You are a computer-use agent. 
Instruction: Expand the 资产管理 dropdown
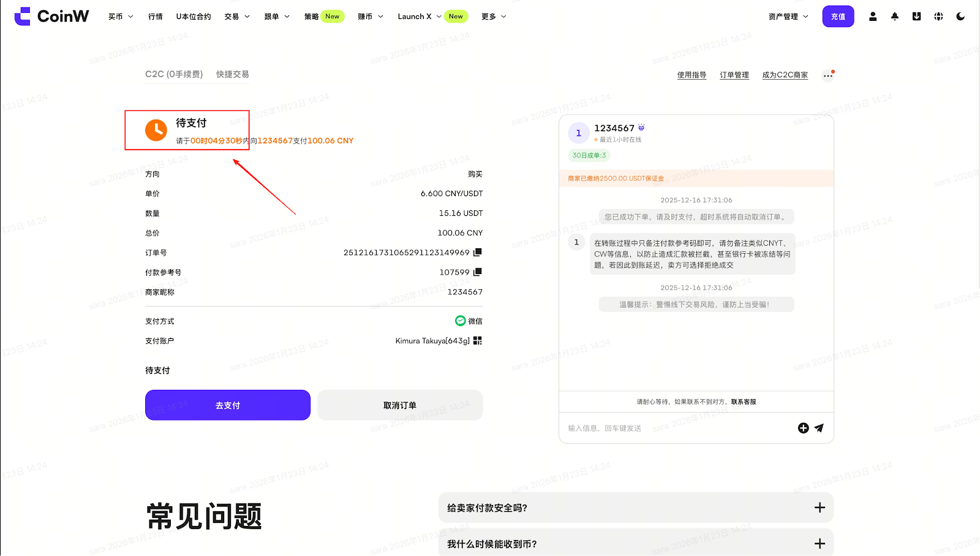pos(788,17)
